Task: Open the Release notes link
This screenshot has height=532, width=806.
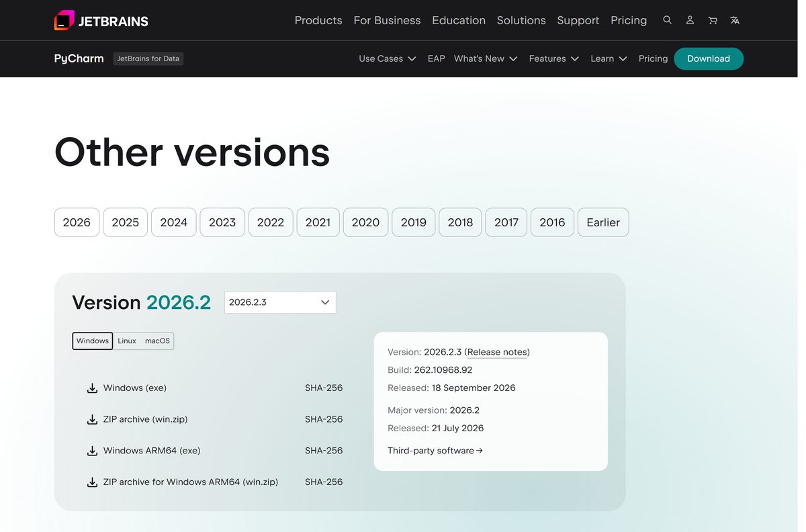Action: click(x=497, y=352)
